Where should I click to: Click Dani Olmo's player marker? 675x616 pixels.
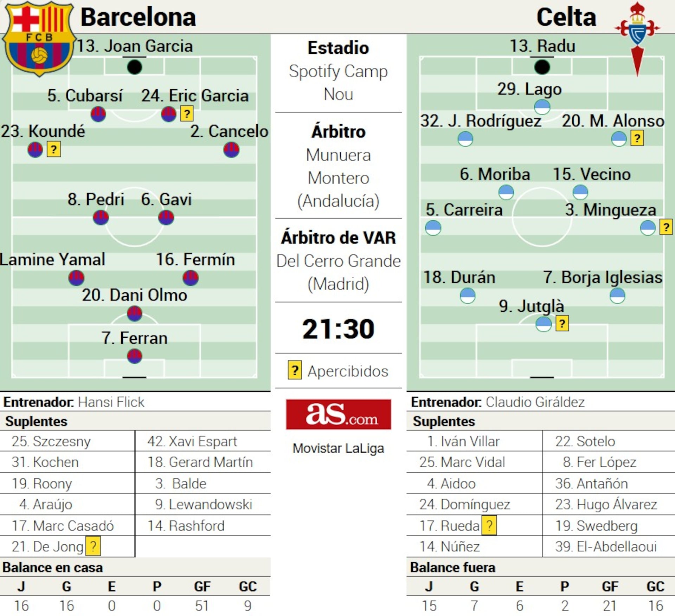click(x=134, y=313)
